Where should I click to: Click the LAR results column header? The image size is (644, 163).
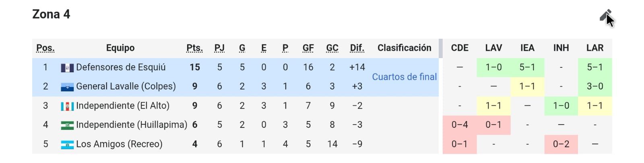coord(594,48)
